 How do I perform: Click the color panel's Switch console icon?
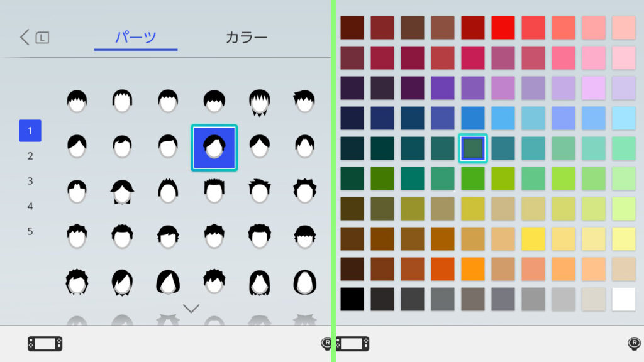(x=353, y=344)
